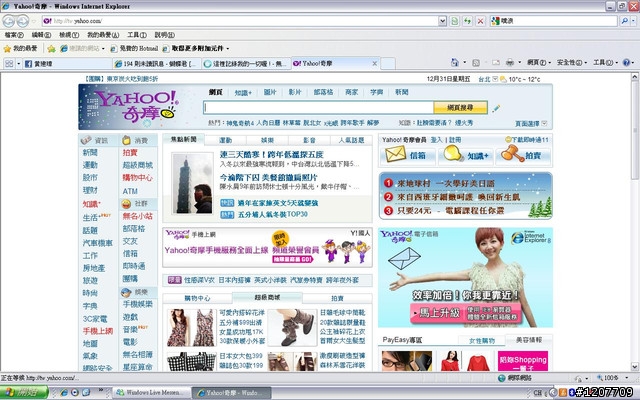Open the 編輯(E) menu
This screenshot has height=400, width=640.
pyautogui.click(x=41, y=35)
